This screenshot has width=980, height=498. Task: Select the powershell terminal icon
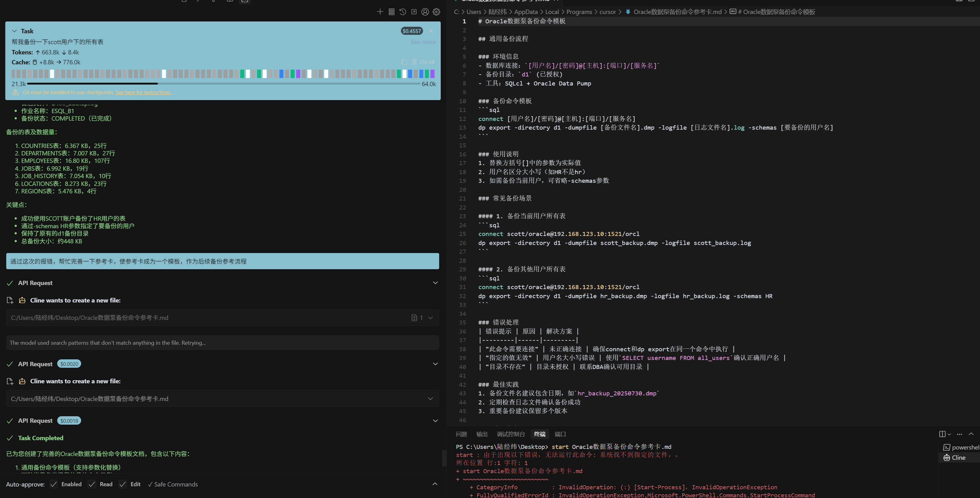click(946, 447)
